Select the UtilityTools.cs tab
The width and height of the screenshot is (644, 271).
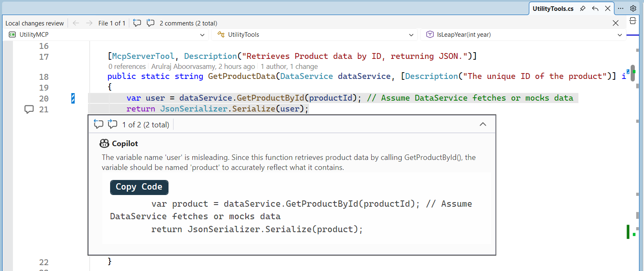(552, 8)
